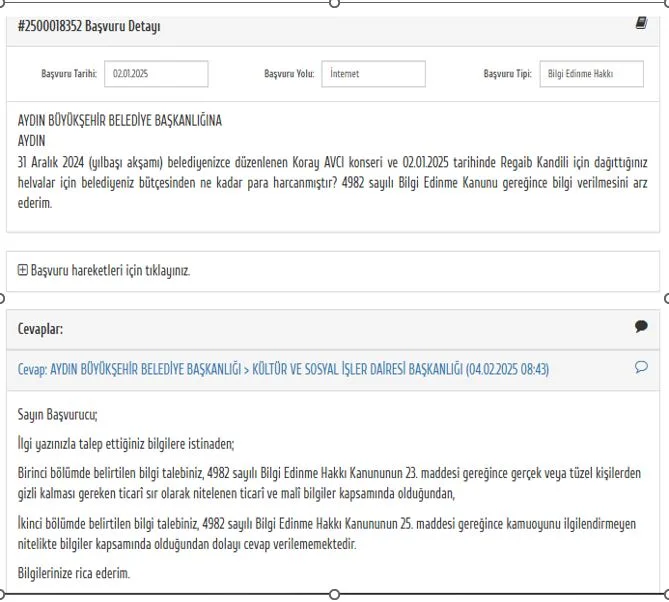Click the AYDIN BÜYÜKŞEHİR BELEDİYE BAŞKANLIĞINA heading text

coord(120,120)
